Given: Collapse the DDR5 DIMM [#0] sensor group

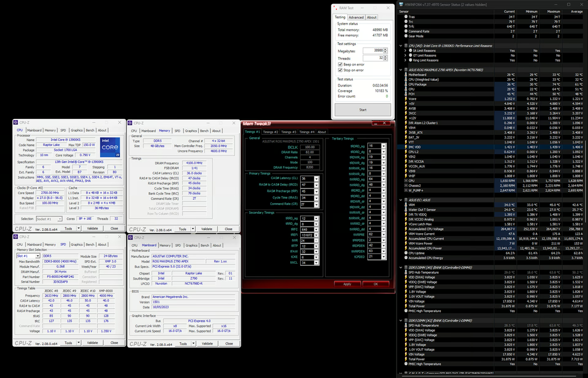Looking at the screenshot, I should 401,267.
